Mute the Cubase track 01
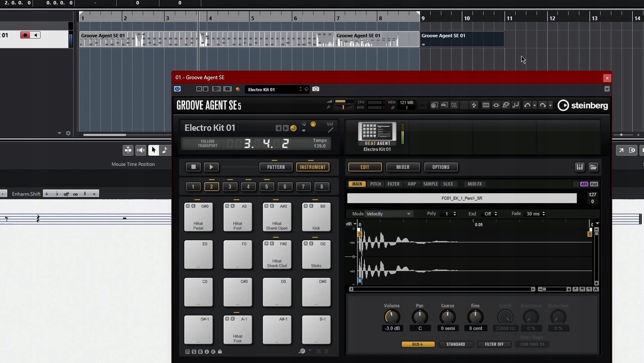Screen dimensions: 644x363 [35, 35]
